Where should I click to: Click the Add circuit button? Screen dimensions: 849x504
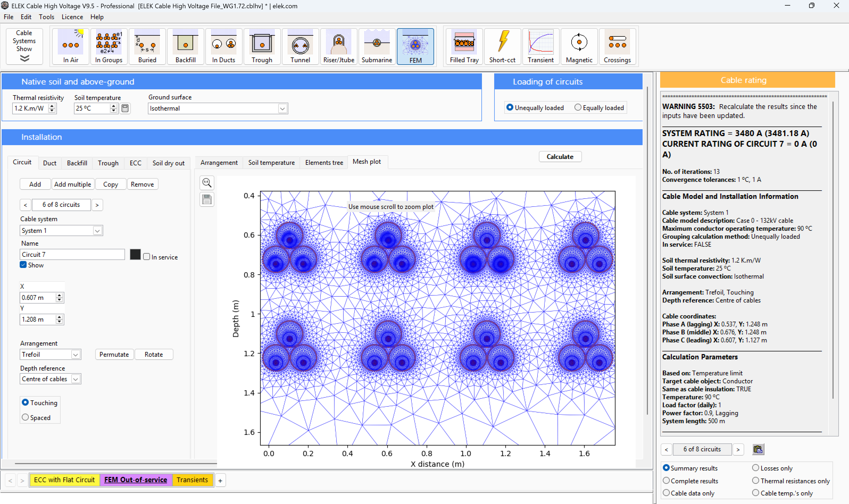[35, 184]
